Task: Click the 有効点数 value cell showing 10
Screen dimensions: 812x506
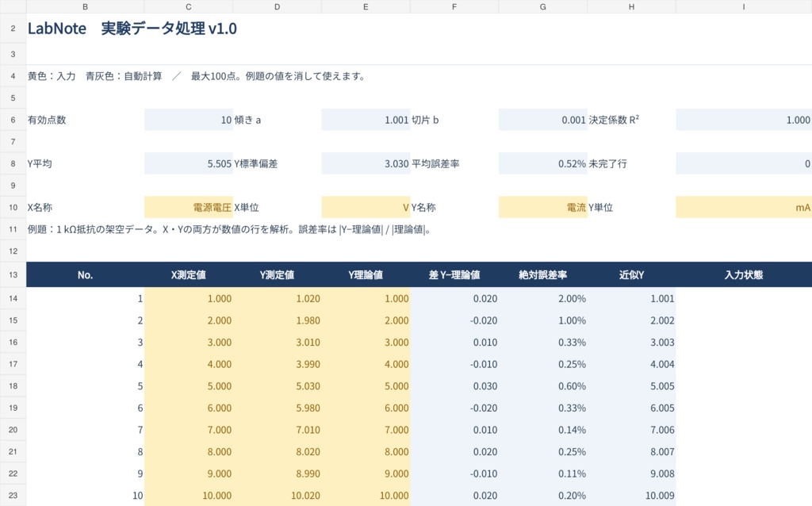Action: 189,120
